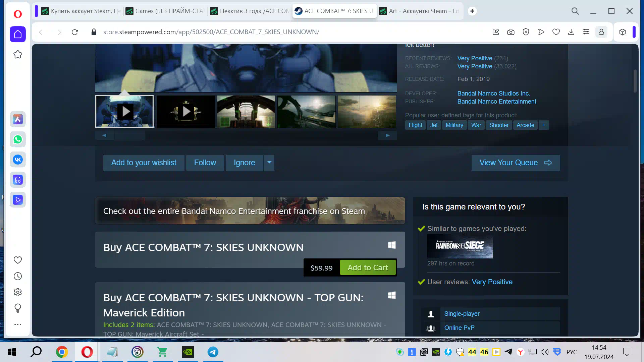Open the lightbulb tips icon

[x=18, y=308]
